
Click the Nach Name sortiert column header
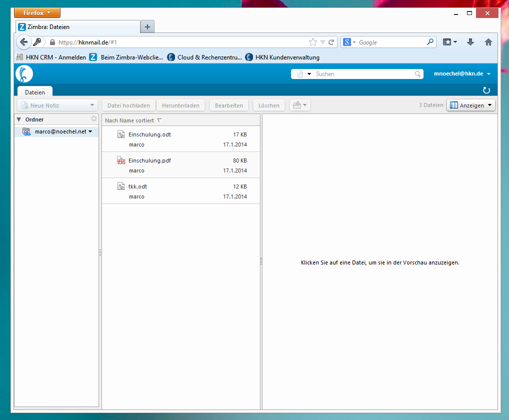click(x=130, y=120)
